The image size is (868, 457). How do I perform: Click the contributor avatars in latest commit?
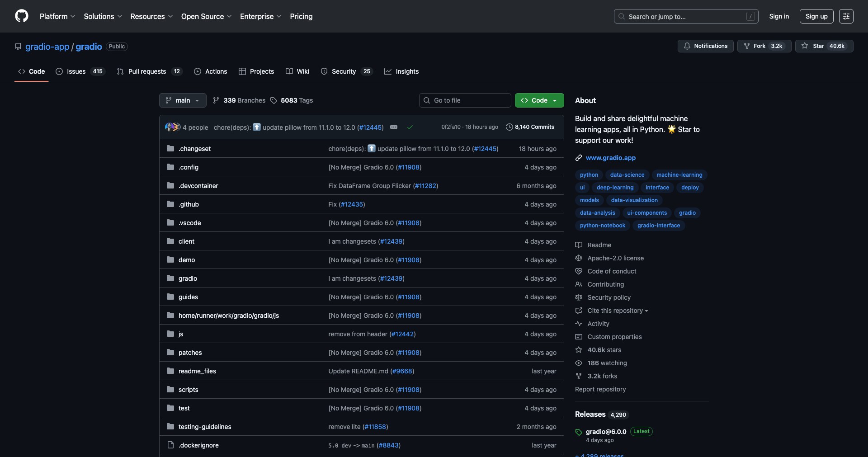(173, 127)
